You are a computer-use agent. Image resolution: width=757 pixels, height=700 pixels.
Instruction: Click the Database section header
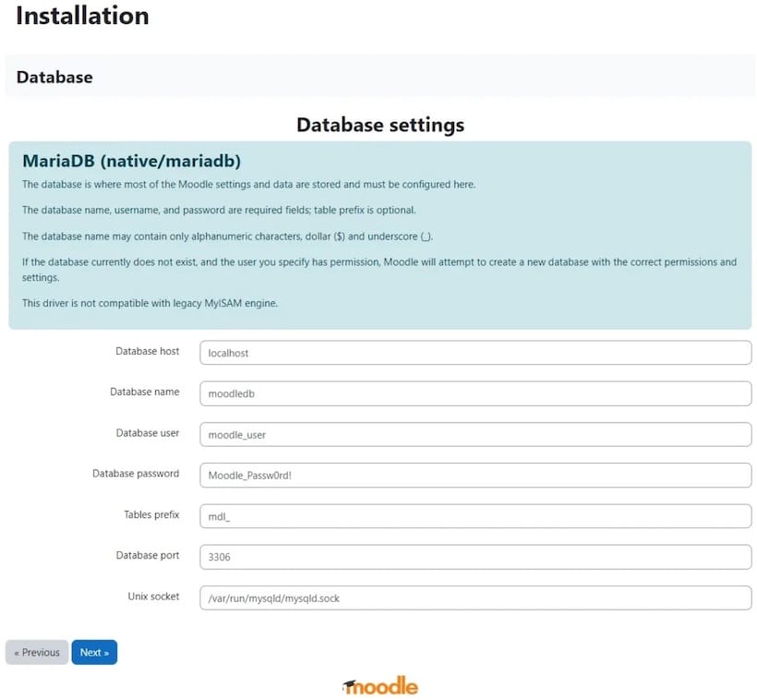(x=54, y=78)
